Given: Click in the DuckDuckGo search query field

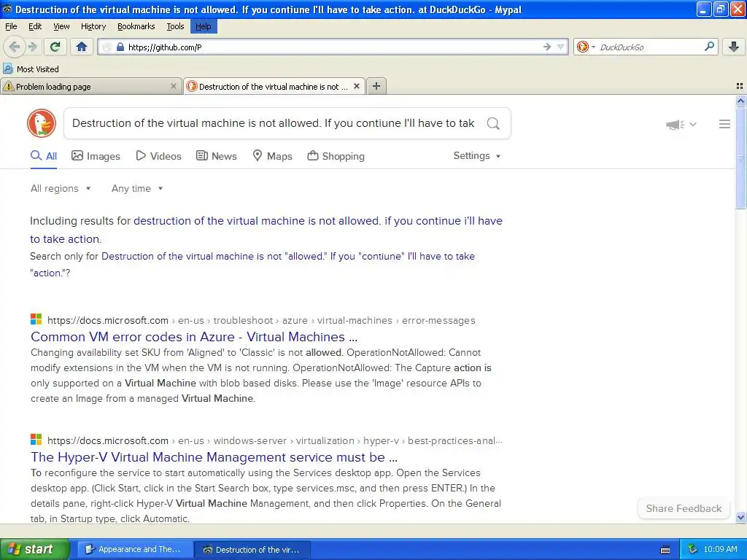Looking at the screenshot, I should 273,123.
